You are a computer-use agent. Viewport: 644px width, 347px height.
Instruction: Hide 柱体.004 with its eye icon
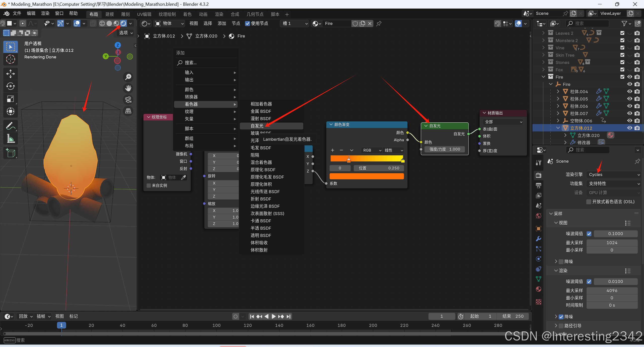(630, 91)
